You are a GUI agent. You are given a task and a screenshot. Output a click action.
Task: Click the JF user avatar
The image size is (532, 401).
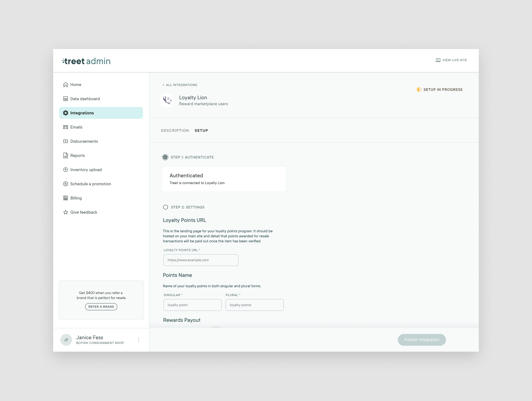pos(66,340)
